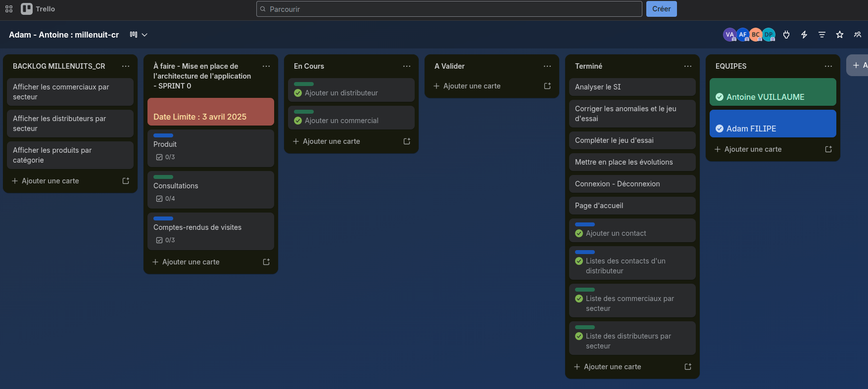Uncheck Ajouter un commercial completion mark

point(298,121)
